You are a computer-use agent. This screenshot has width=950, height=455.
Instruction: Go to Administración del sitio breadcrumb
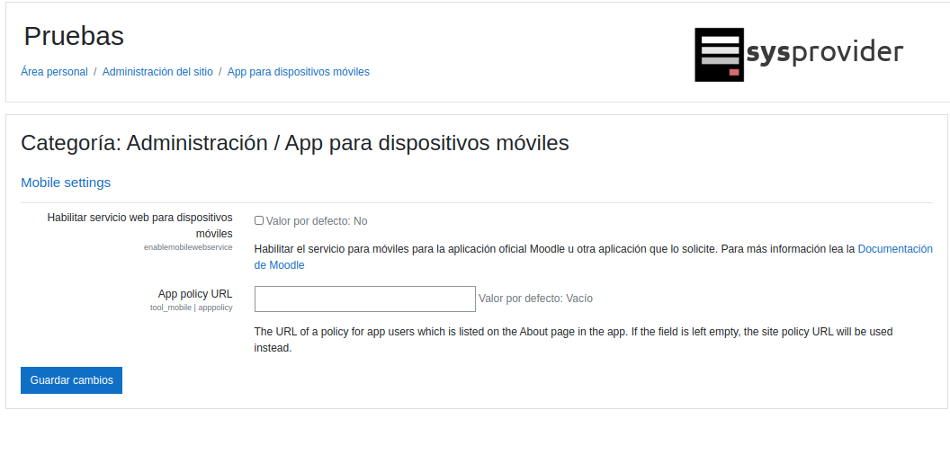pyautogui.click(x=157, y=72)
